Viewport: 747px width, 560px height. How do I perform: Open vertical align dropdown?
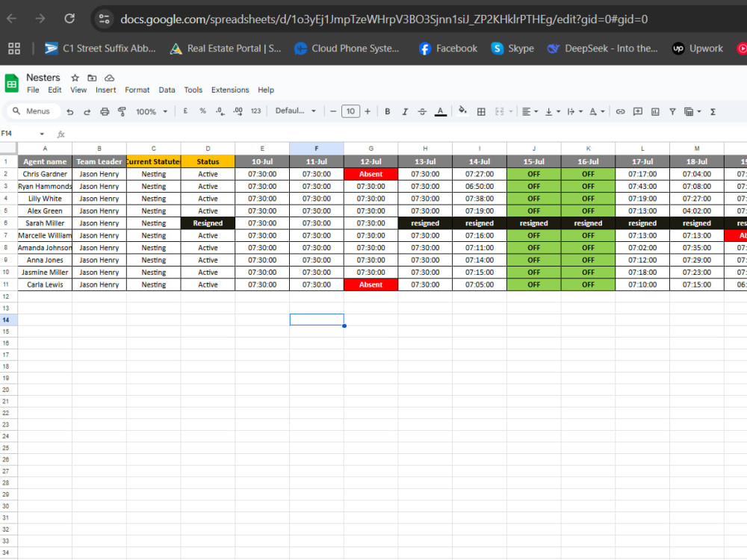click(553, 111)
